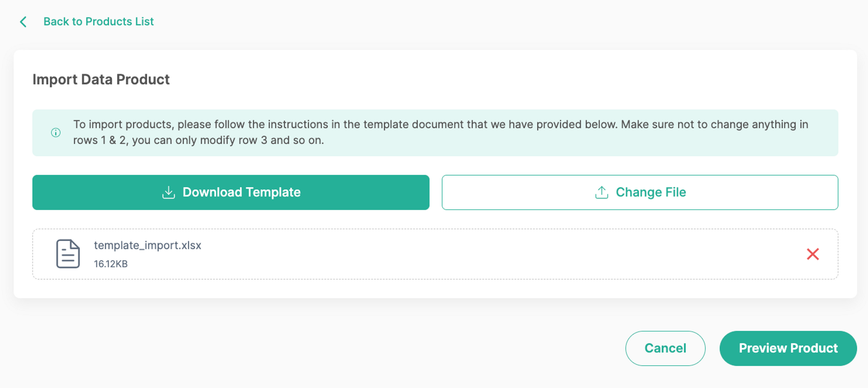Click the upload arrow icon

tap(602, 192)
